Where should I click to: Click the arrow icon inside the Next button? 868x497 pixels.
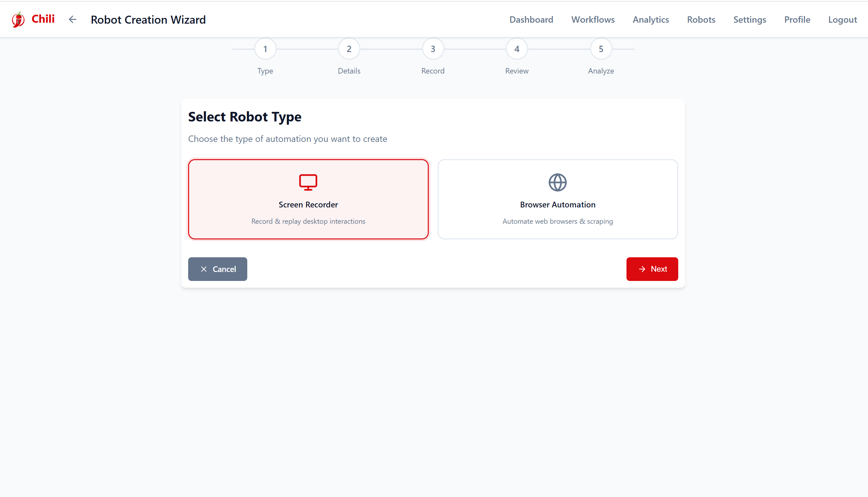(642, 269)
